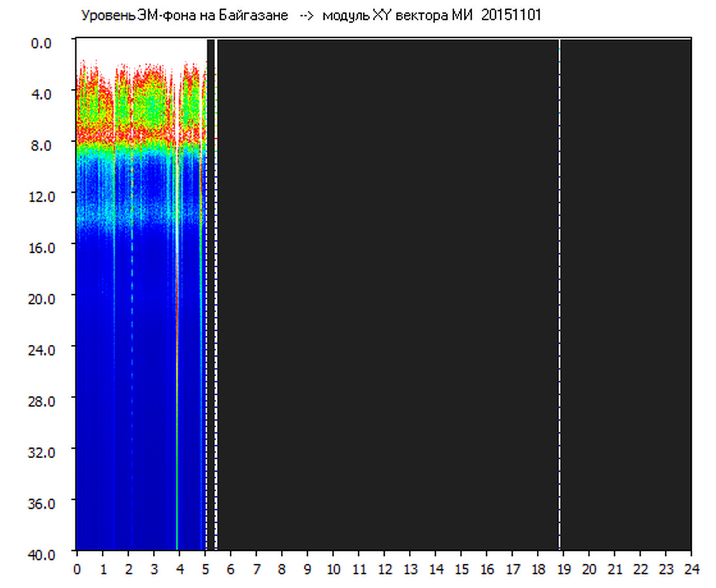
Task: Click the X-axis hour label 23
Action: (x=666, y=569)
